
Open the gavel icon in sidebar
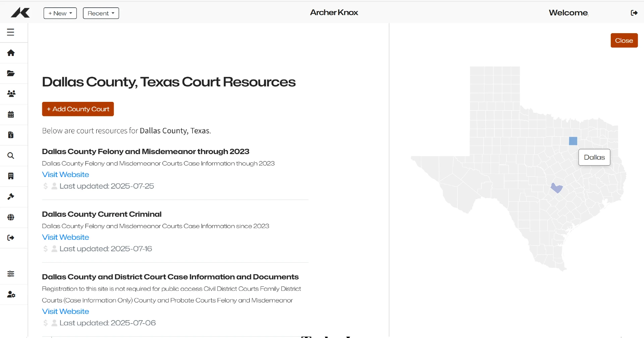(11, 197)
